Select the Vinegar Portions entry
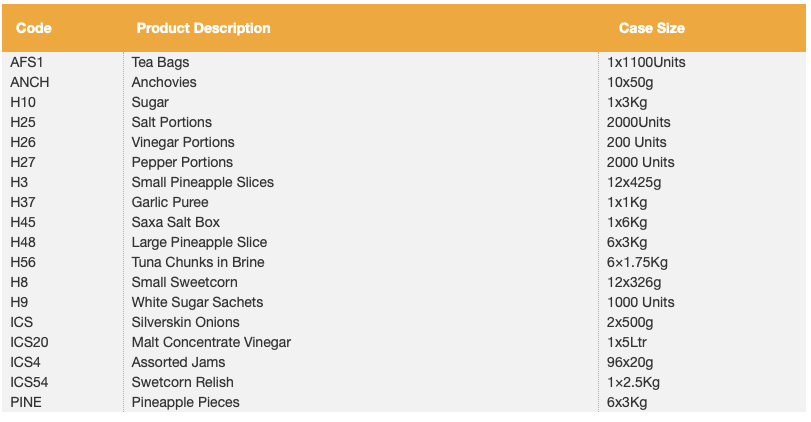Screen dimensions: 811x422 coord(183,142)
